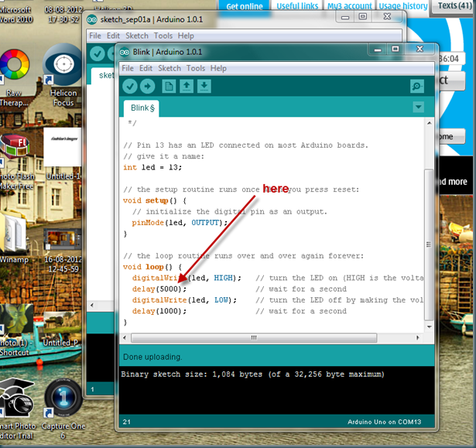
Task: Select the Blink§ sketch tab
Action: click(x=142, y=108)
